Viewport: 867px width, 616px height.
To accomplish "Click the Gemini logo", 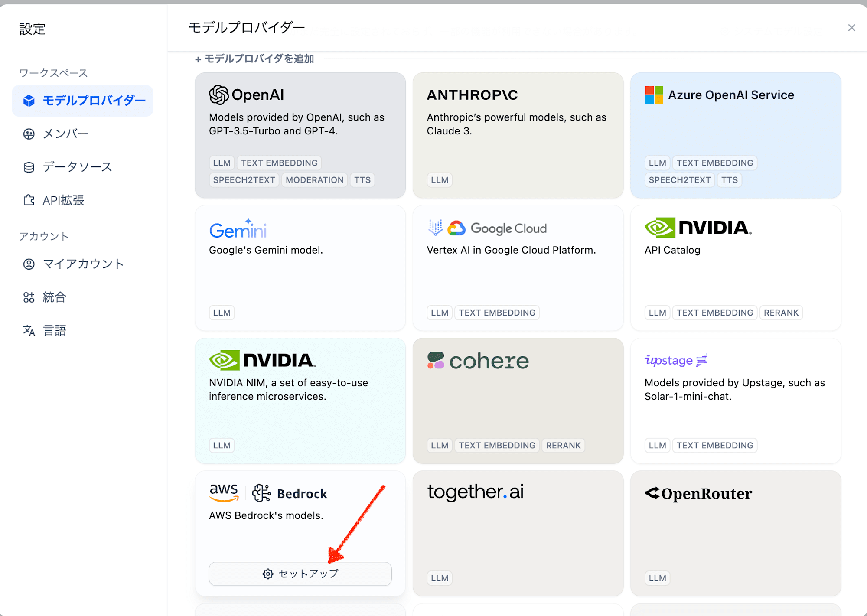I will 238,228.
